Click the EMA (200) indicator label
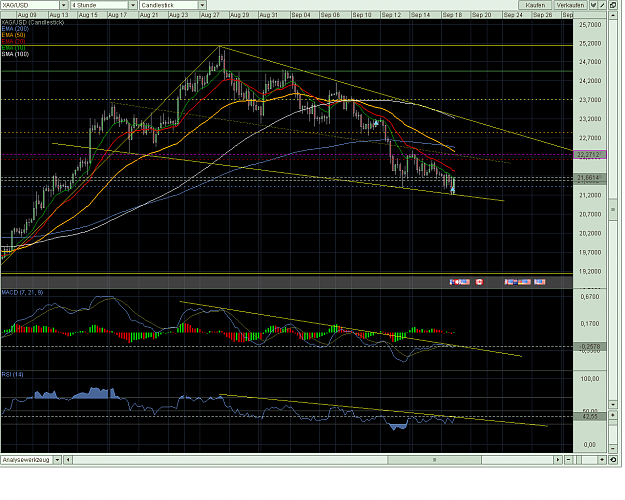625x500 pixels. click(x=14, y=29)
